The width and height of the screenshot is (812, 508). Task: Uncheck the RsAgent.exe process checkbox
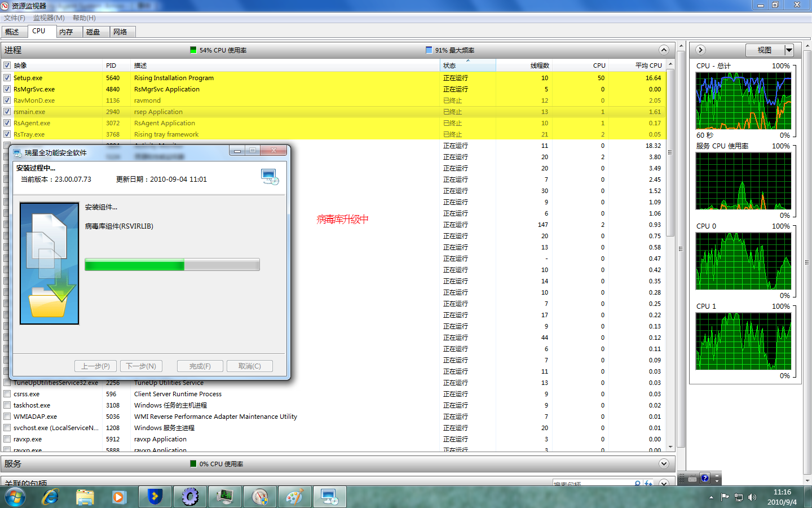pyautogui.click(x=7, y=123)
